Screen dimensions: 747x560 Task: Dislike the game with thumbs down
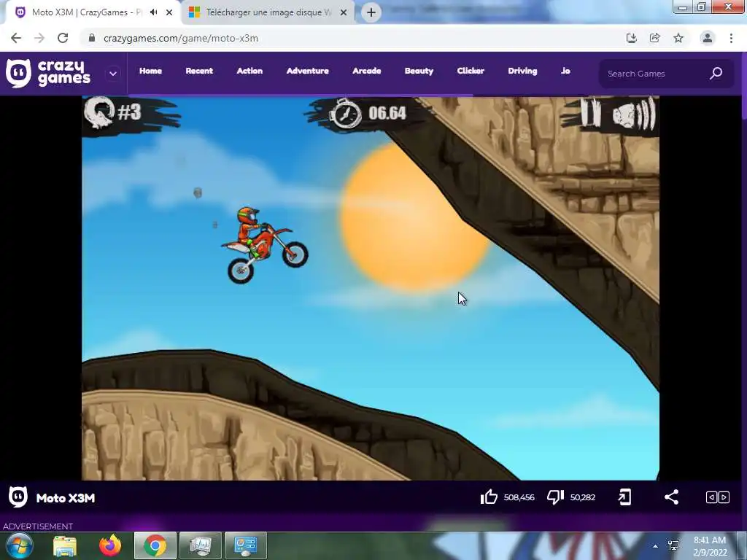555,497
